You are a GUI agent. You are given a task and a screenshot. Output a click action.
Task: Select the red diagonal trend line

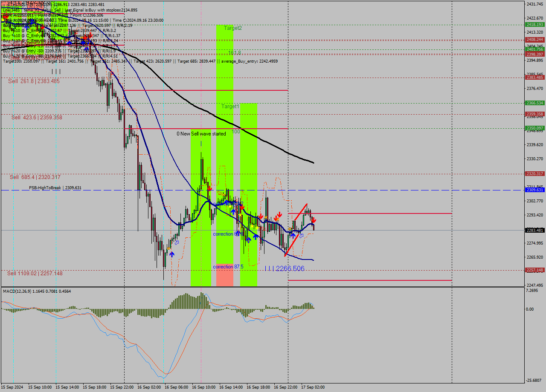coord(296,230)
